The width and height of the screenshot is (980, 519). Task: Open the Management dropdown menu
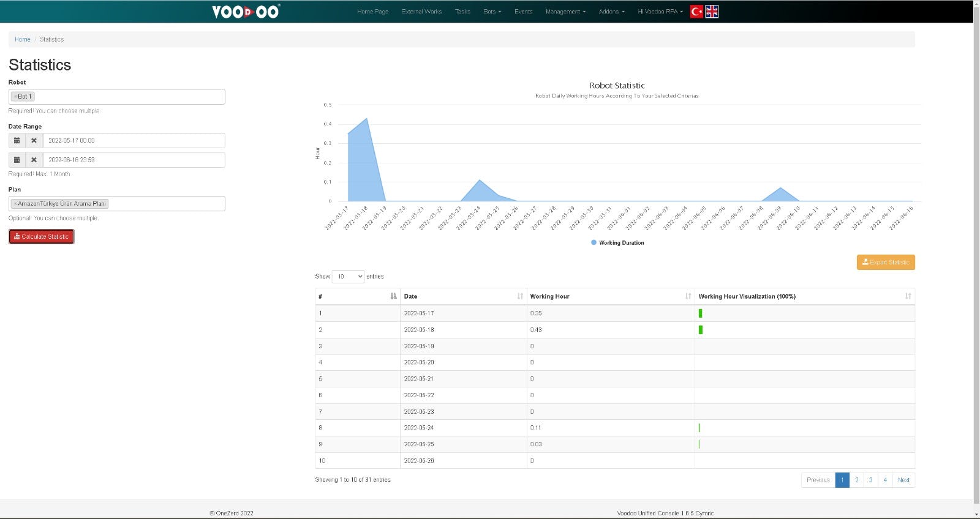(x=565, y=12)
